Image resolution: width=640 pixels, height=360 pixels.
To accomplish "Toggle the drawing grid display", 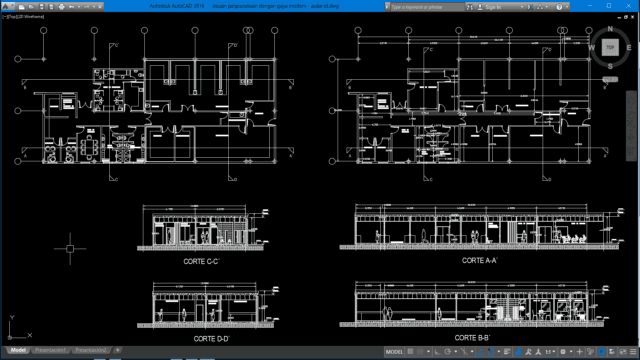I will (410, 351).
